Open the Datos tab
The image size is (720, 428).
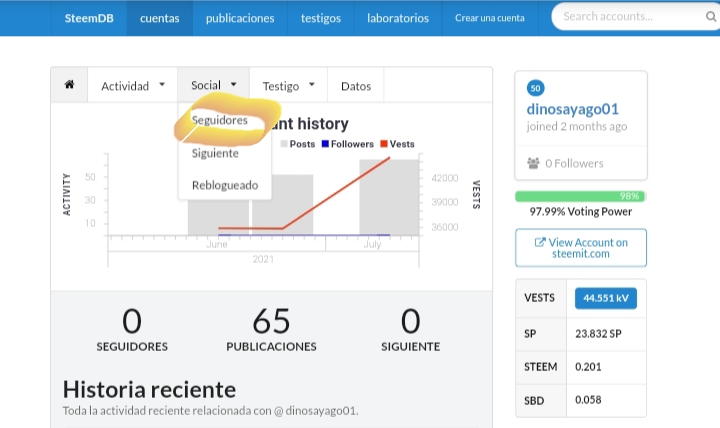tap(356, 86)
